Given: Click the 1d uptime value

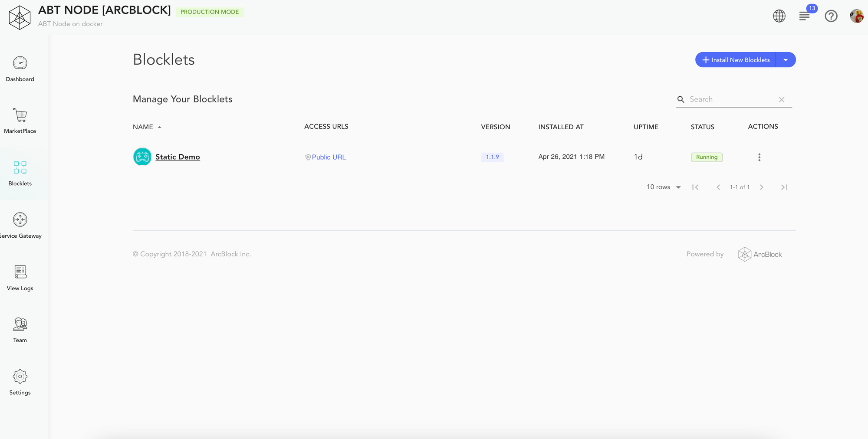Looking at the screenshot, I should click(x=638, y=157).
